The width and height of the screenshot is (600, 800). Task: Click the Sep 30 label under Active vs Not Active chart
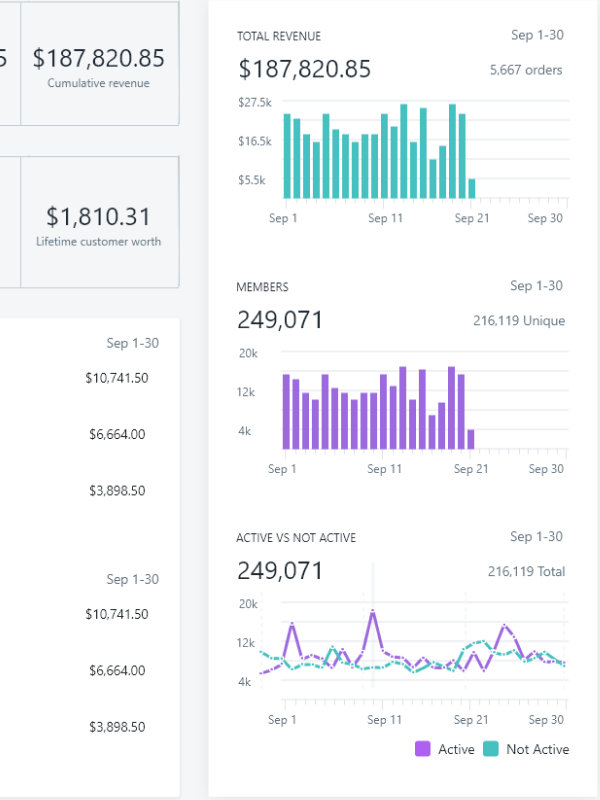[x=546, y=719]
